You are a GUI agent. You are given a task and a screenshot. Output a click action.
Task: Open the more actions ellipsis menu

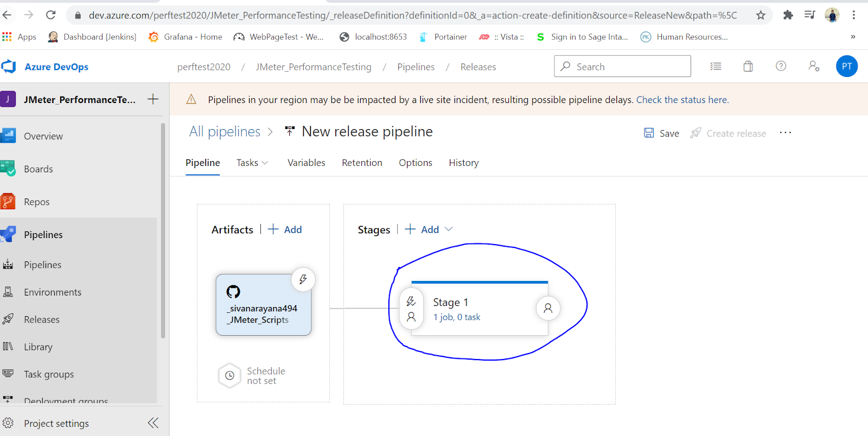(786, 133)
